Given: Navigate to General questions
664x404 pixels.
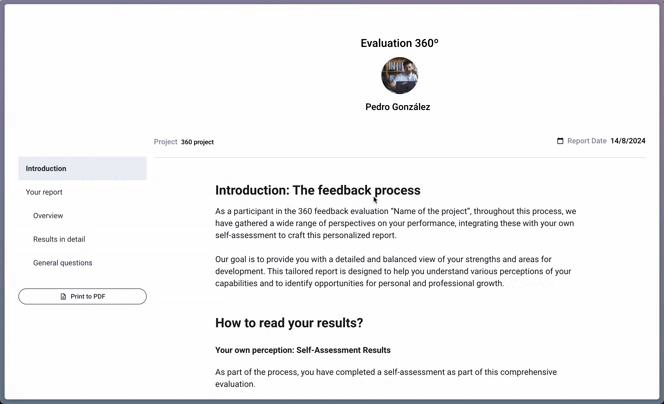Looking at the screenshot, I should click(x=62, y=263).
